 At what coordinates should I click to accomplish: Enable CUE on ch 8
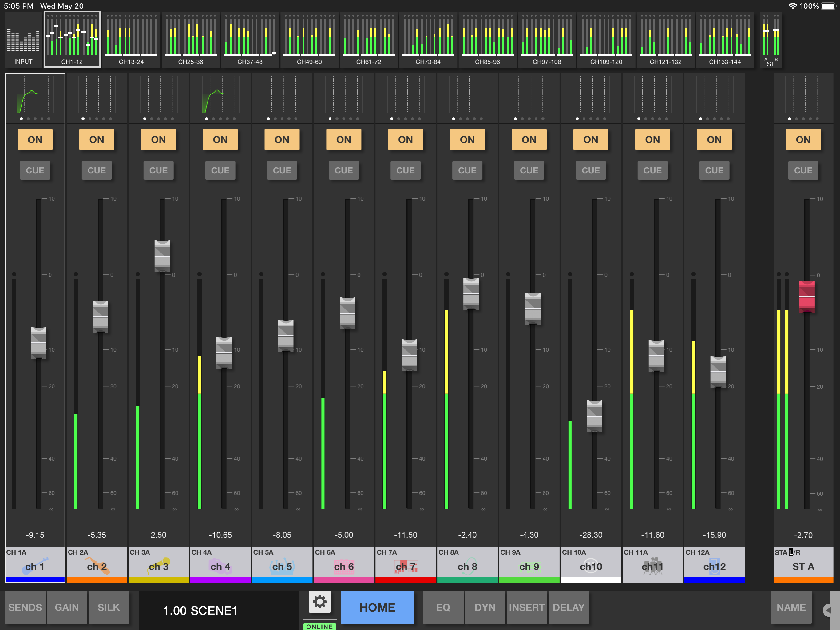click(x=467, y=170)
